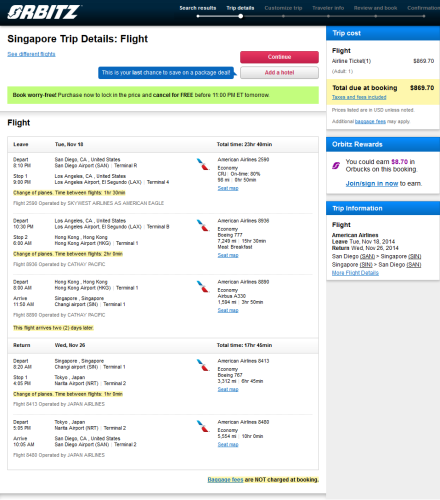The width and height of the screenshot is (440, 500).
Task: Open More Flight Details link
Action: 355,273
